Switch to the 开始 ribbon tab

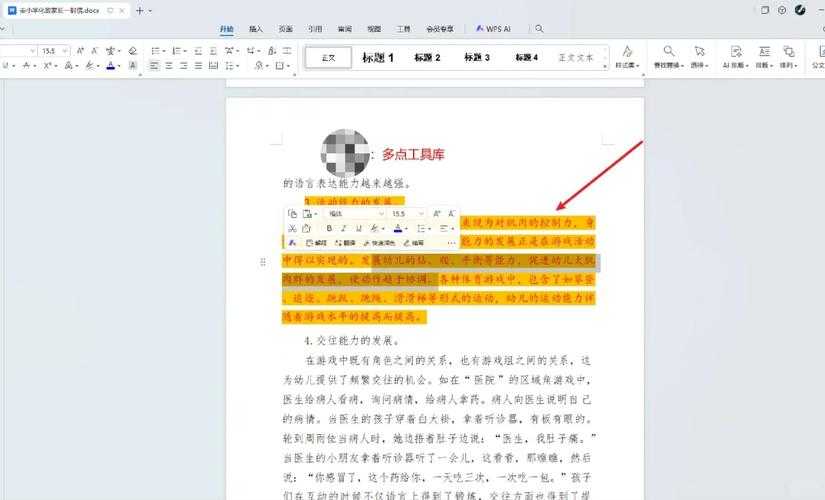227,29
